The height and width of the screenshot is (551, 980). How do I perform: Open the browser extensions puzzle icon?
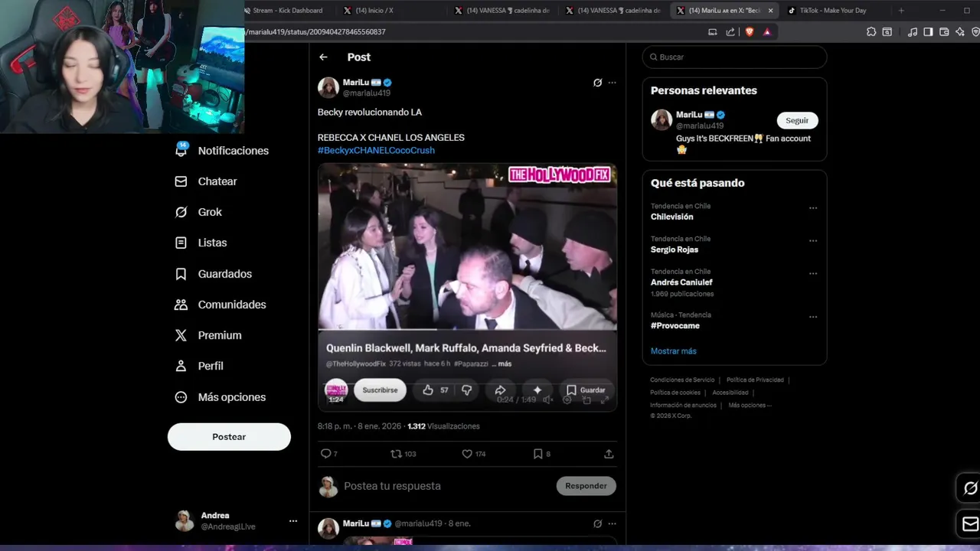871,32
